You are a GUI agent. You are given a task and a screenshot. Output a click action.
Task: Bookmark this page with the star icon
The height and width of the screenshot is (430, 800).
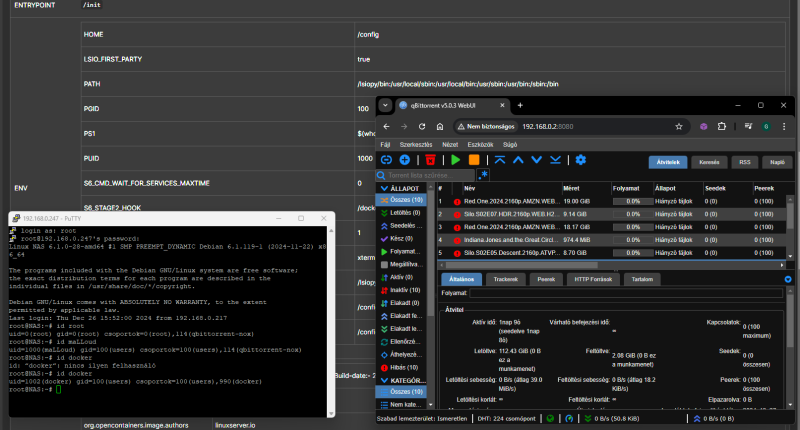[x=679, y=127]
